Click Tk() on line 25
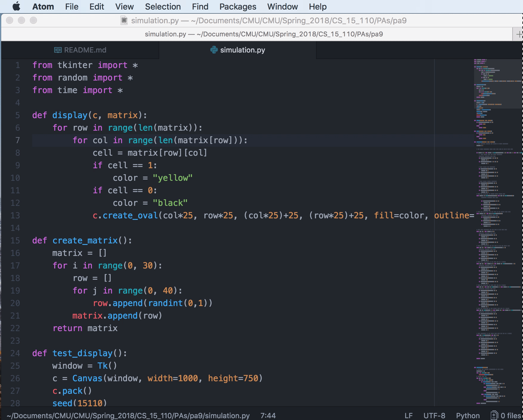The image size is (523, 420). pos(107,366)
